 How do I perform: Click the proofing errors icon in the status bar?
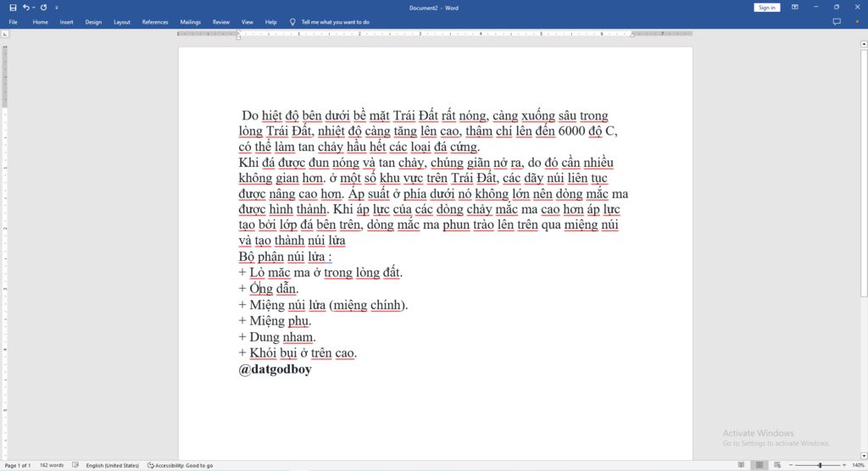(x=75, y=465)
